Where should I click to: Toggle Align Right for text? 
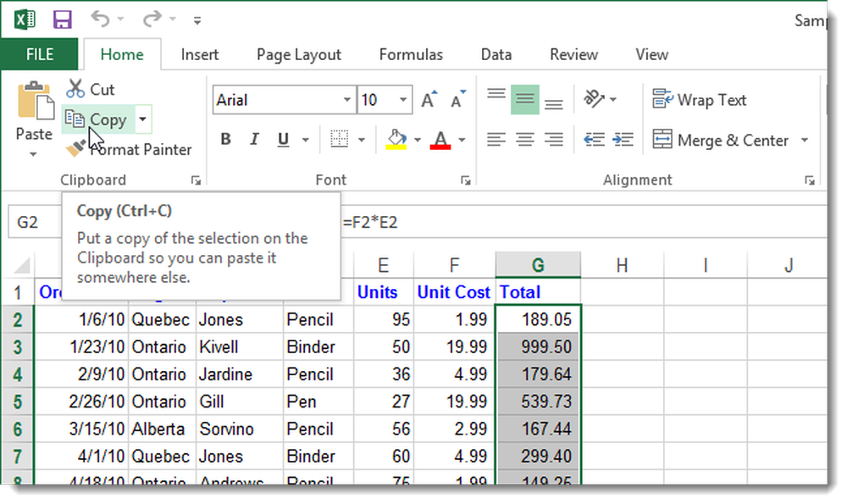coord(554,140)
